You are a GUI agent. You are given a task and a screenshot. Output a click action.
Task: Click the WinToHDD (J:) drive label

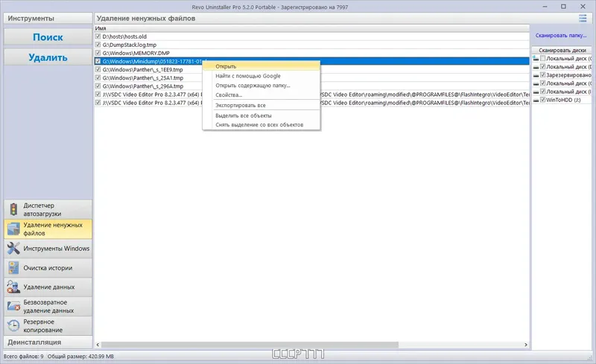563,100
